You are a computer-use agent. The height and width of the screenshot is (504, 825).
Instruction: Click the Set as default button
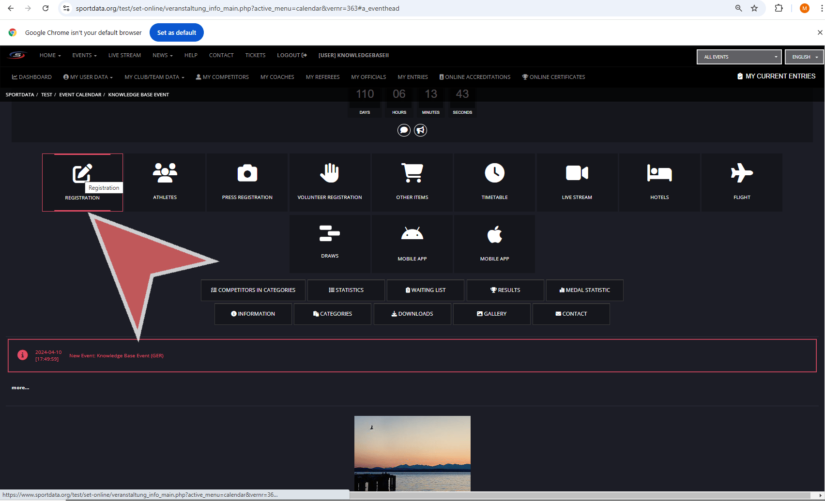click(x=176, y=32)
